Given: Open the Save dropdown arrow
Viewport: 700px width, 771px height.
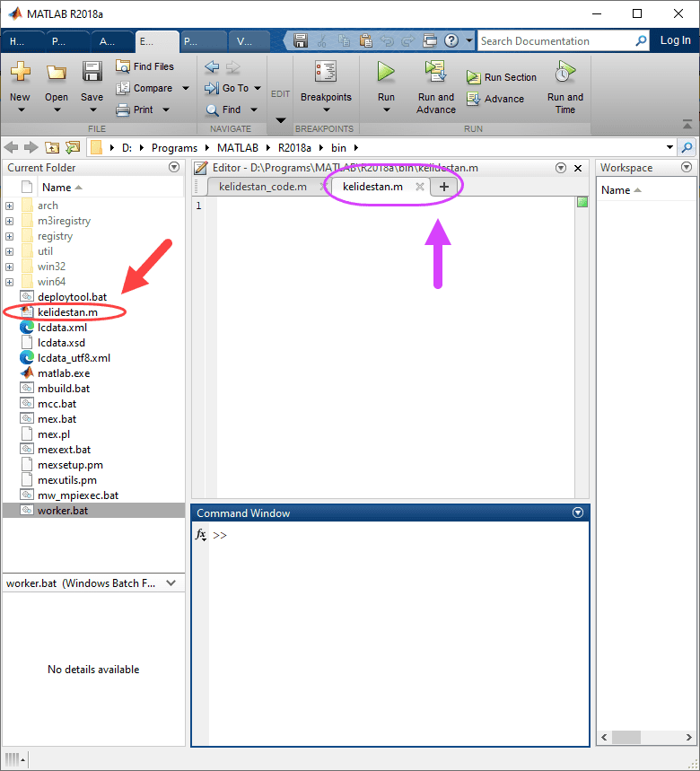Looking at the screenshot, I should pyautogui.click(x=93, y=110).
